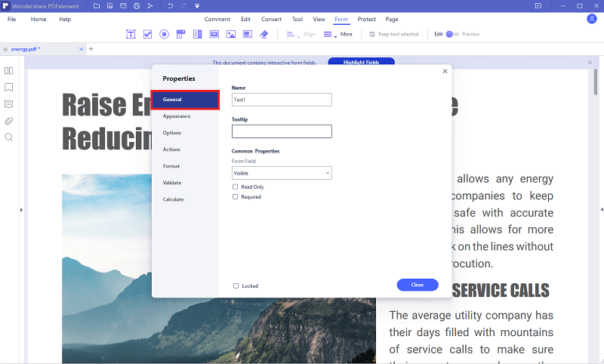
Task: Open the page thumbnails panel
Action: click(8, 70)
